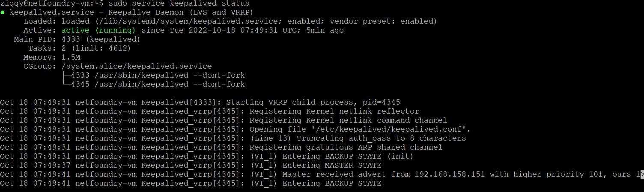Click the CGroup /system.slice/keepalived.service path
Screen dimensions: 644x192
tap(137, 66)
